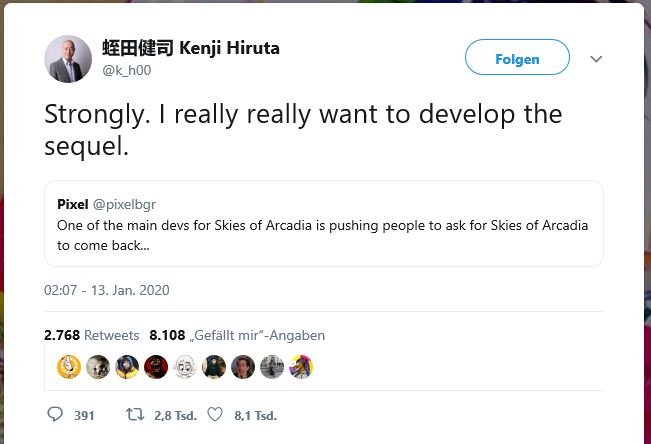Viewport: 651px width, 444px height.
Task: Retweet using the retweet arrows icon
Action: click(x=133, y=414)
